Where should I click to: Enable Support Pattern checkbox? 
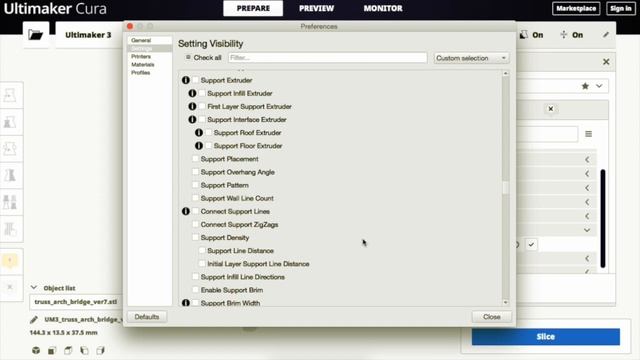pyautogui.click(x=196, y=185)
